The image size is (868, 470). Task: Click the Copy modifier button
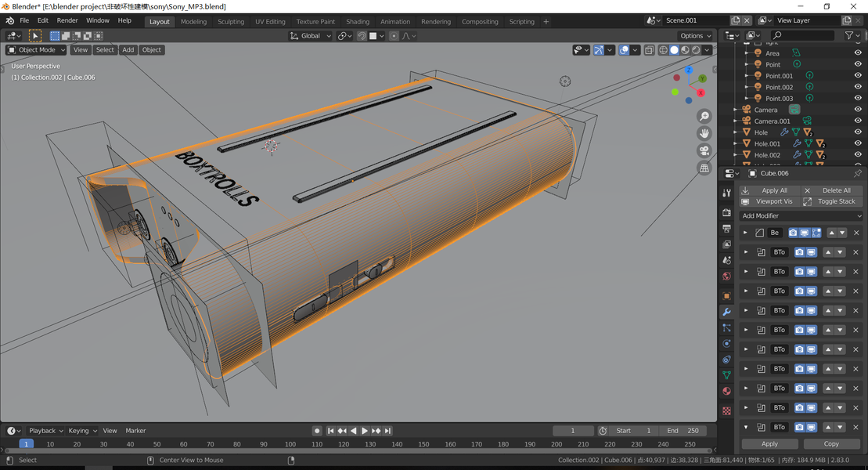click(831, 444)
